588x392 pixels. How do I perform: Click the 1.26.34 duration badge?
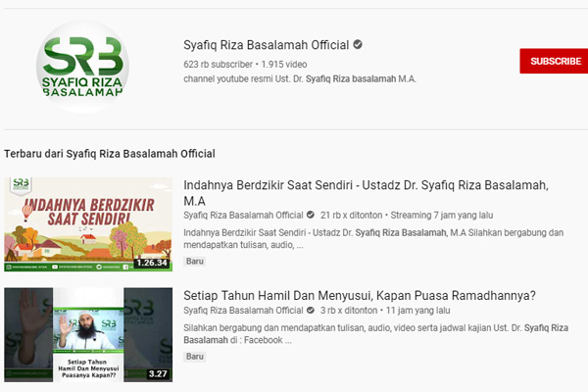coord(152,263)
